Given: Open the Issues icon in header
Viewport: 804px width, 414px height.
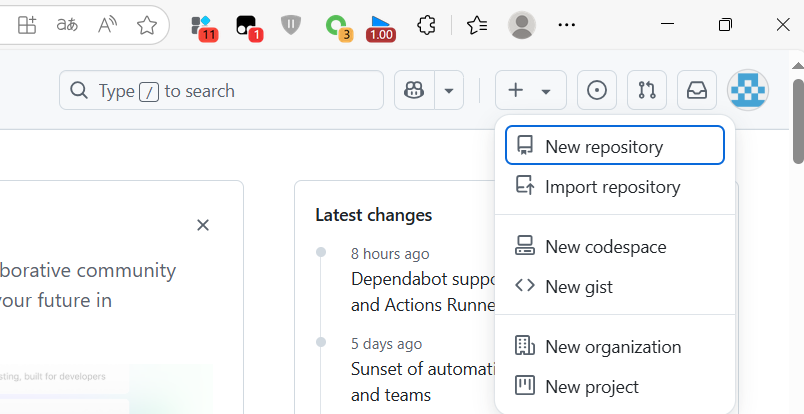Looking at the screenshot, I should (597, 91).
